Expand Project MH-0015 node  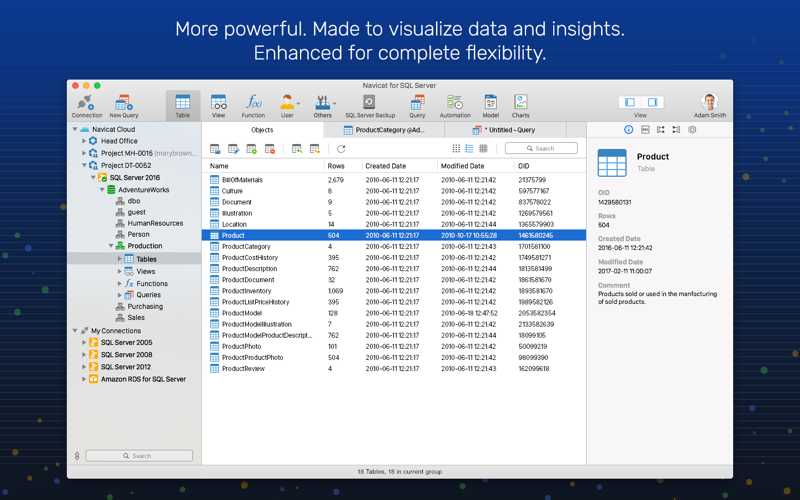(84, 153)
